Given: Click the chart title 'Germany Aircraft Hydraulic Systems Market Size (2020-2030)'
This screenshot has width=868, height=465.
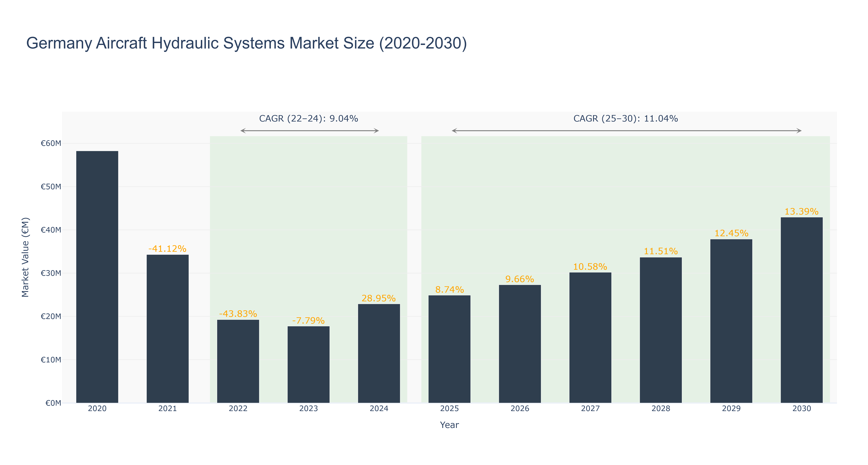Looking at the screenshot, I should pyautogui.click(x=247, y=43).
